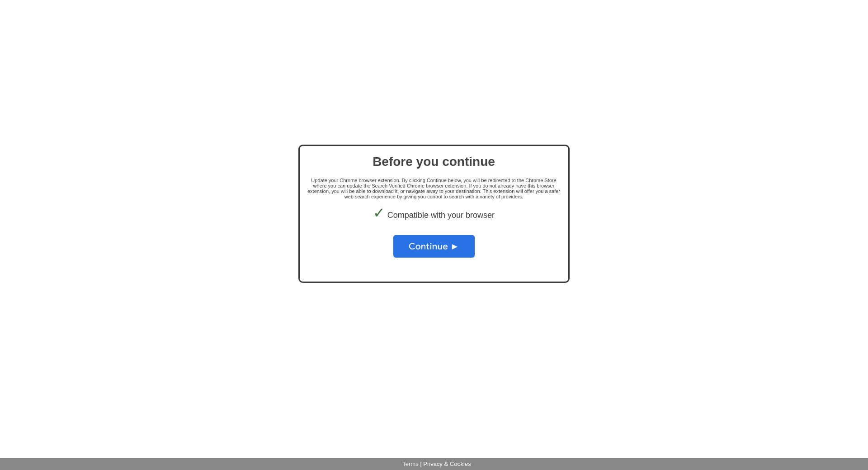This screenshot has width=868, height=470.
Task: Click the green checkmark icon
Action: point(378,213)
